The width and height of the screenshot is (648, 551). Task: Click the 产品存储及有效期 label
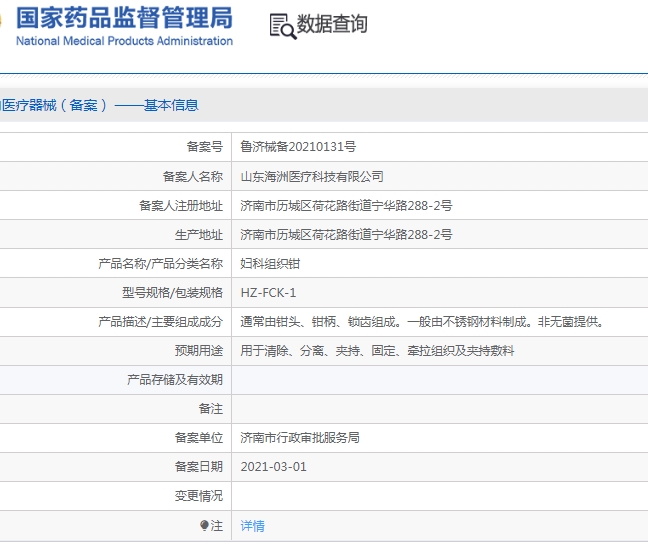[x=175, y=379]
